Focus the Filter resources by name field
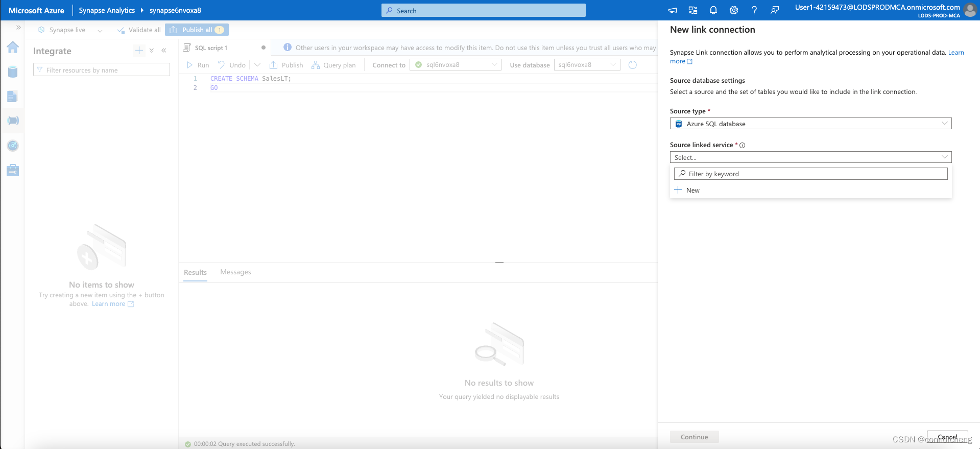The height and width of the screenshot is (449, 980). (102, 70)
